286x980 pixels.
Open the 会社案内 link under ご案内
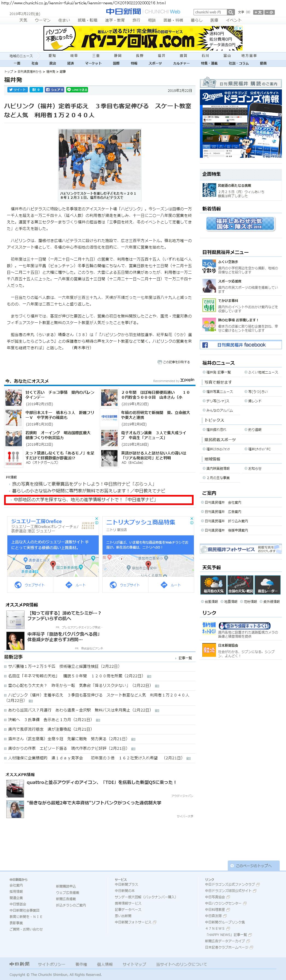click(223, 502)
